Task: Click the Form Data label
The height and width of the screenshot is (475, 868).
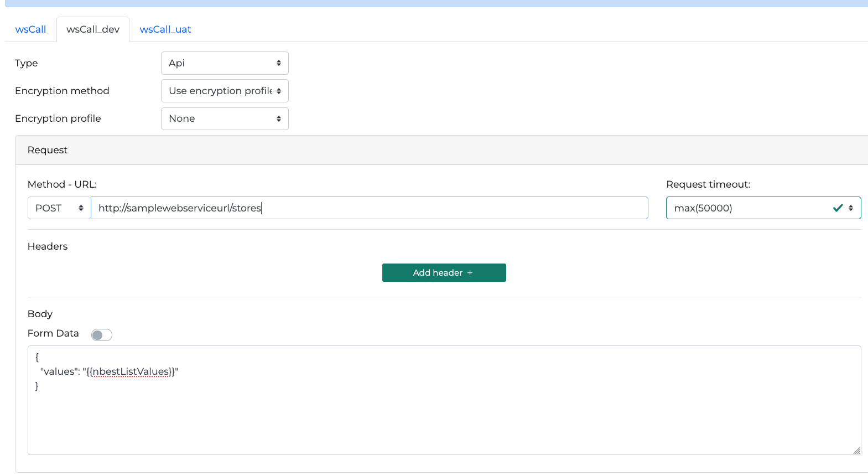Action: tap(53, 333)
